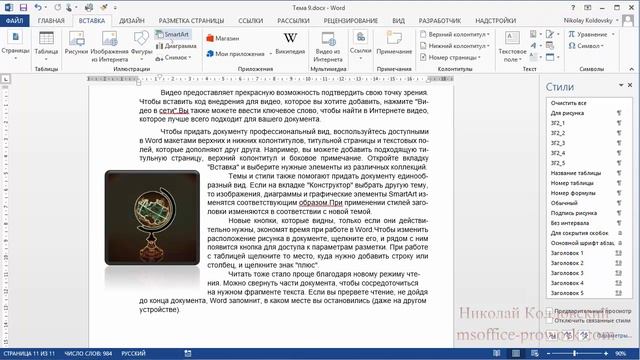Click zoom out minus button
The image size is (640, 360).
tap(549, 353)
